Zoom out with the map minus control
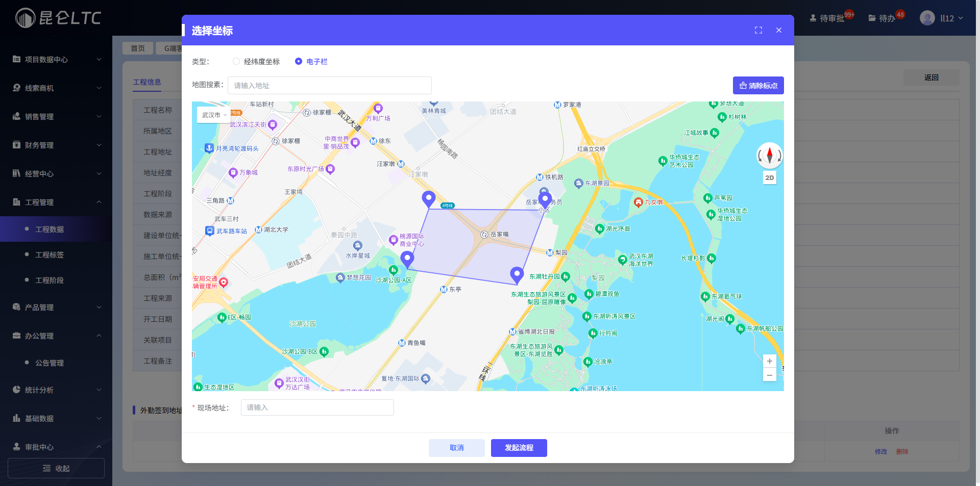Viewport: 980px width, 486px height. (770, 375)
